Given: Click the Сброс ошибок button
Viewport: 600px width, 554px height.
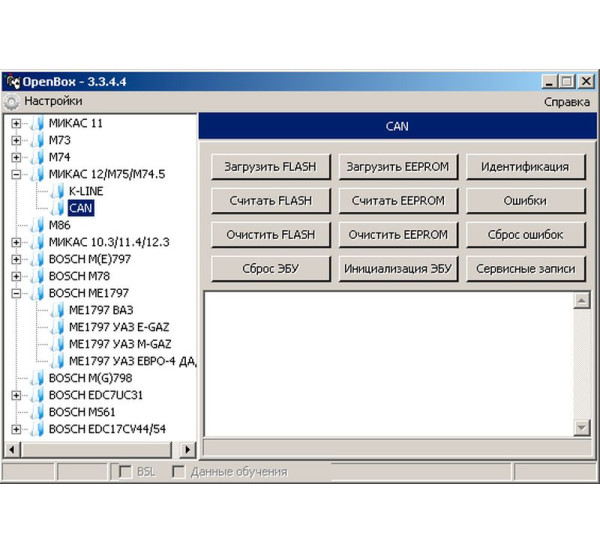Looking at the screenshot, I should coord(525,235).
